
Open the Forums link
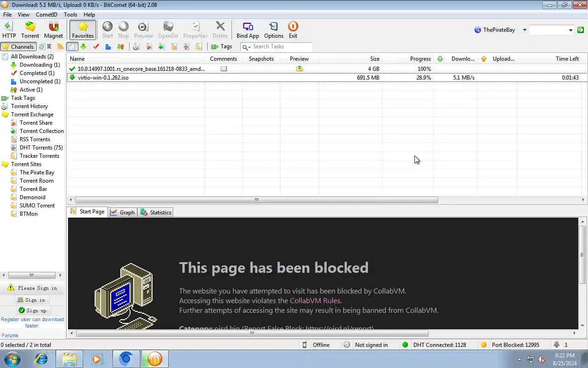[x=10, y=335]
